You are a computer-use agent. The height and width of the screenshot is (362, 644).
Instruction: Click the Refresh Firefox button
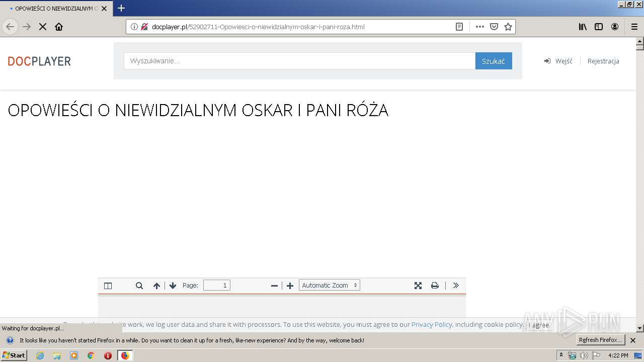tap(600, 340)
